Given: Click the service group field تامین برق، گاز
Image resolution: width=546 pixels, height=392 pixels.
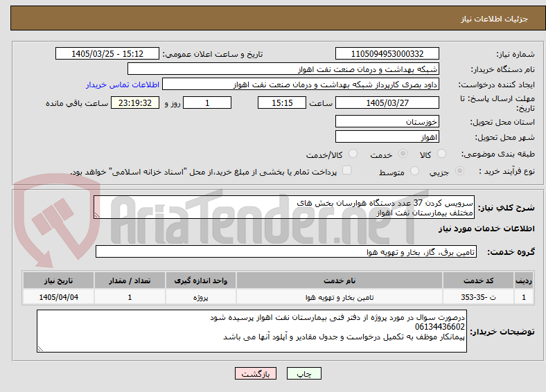Looking at the screenshot, I should (x=286, y=251).
